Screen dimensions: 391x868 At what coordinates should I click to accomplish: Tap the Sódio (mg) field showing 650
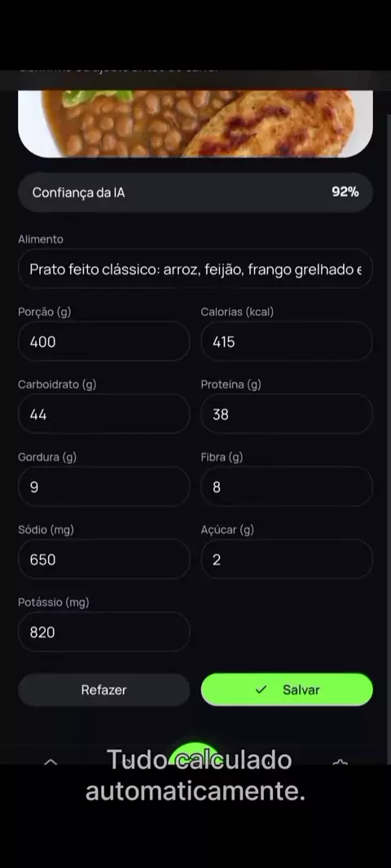tap(103, 559)
